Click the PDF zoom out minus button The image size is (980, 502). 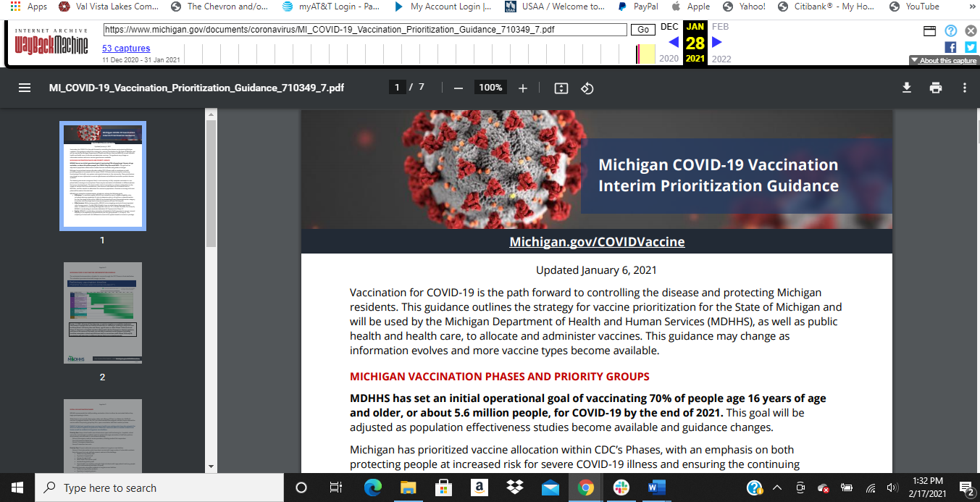[458, 88]
